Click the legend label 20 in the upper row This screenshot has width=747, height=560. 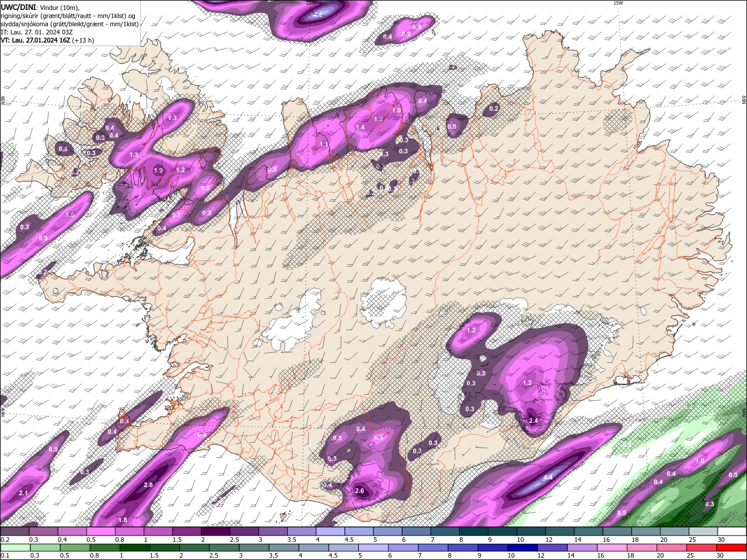click(x=664, y=540)
